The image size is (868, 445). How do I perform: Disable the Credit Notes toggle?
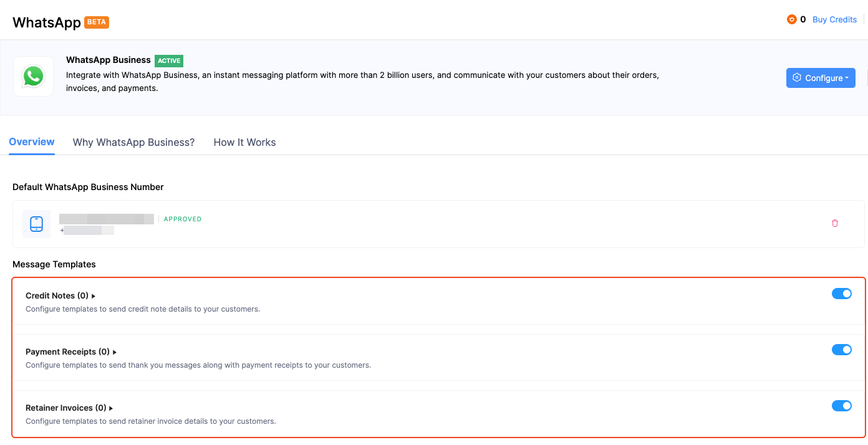(x=841, y=294)
